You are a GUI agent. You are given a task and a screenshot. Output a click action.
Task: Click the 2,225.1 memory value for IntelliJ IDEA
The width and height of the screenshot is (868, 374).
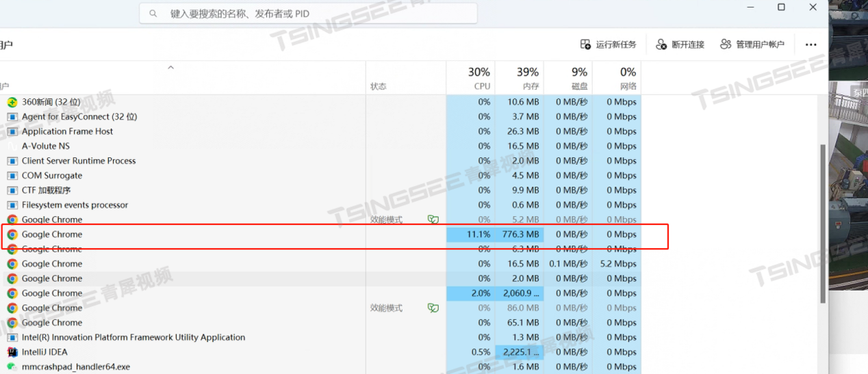pyautogui.click(x=522, y=352)
